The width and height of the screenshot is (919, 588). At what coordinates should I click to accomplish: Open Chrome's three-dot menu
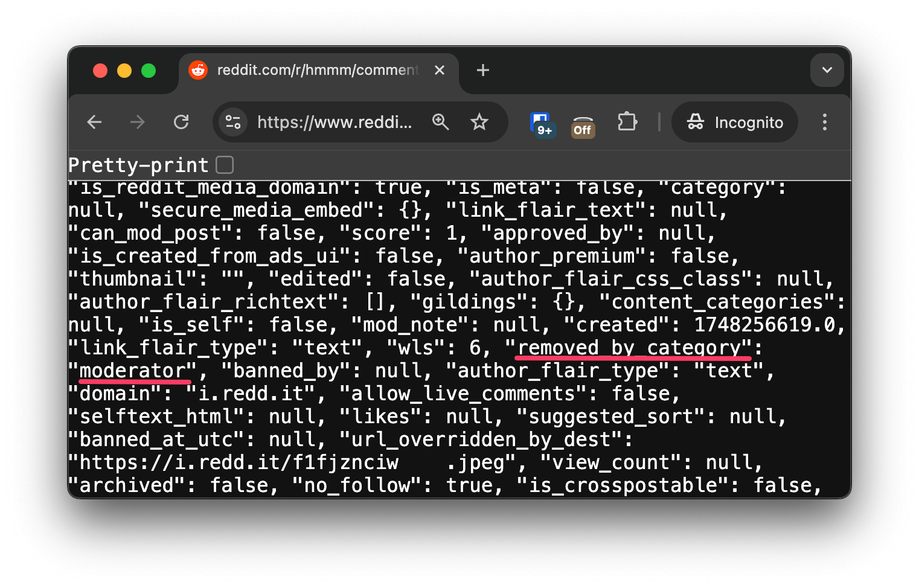[x=825, y=122]
